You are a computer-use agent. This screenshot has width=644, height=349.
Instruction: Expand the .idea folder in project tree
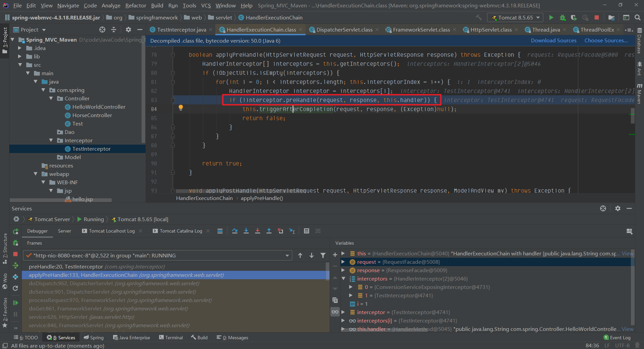[20, 48]
